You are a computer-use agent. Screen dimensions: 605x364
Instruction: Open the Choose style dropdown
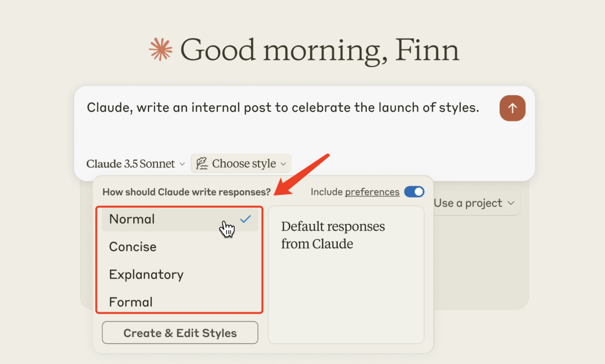coord(241,164)
